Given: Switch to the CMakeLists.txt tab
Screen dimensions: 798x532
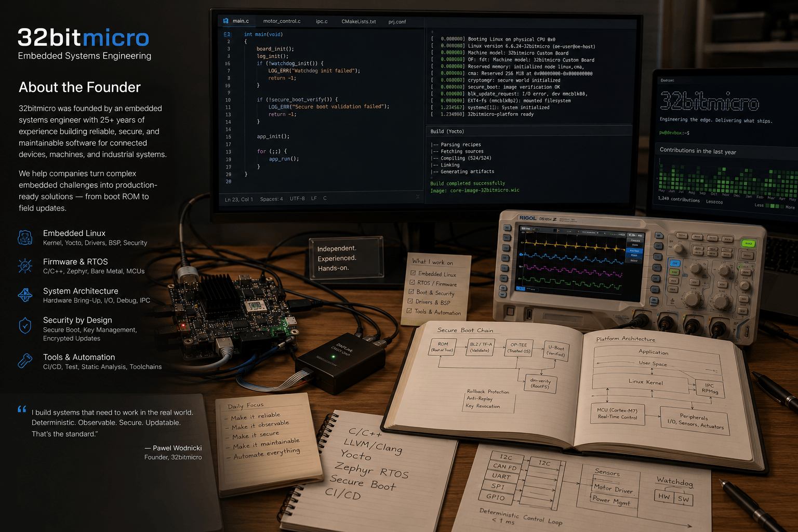Looking at the screenshot, I should 358,22.
